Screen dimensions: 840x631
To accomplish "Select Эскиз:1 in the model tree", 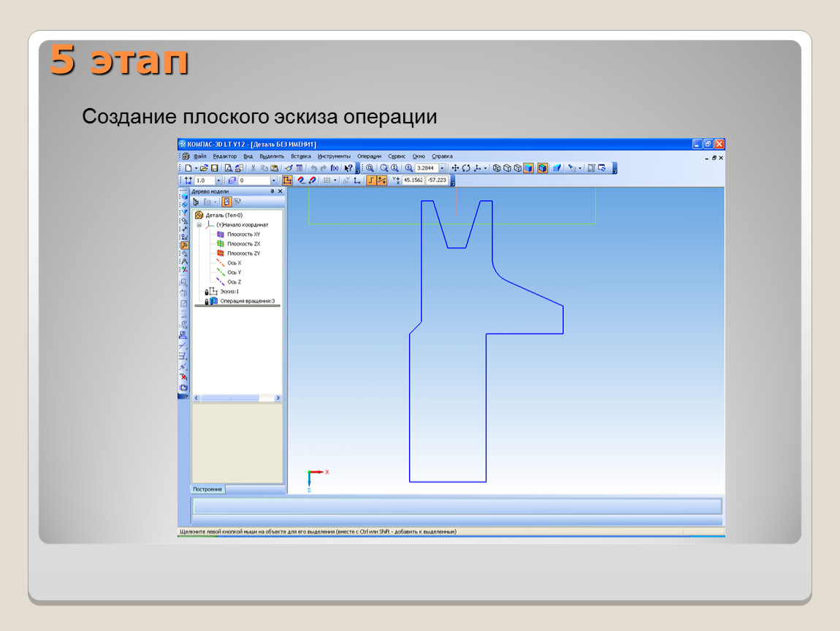I will tap(228, 291).
